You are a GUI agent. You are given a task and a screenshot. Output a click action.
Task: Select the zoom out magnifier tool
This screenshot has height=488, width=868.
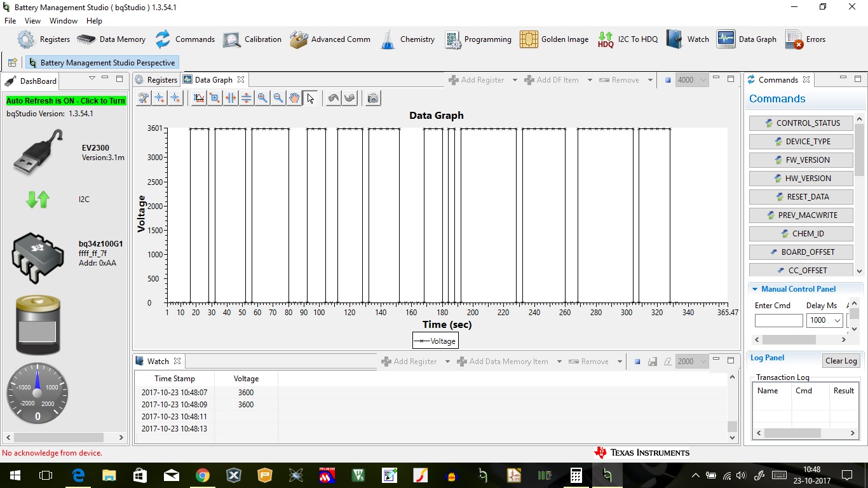click(x=278, y=98)
